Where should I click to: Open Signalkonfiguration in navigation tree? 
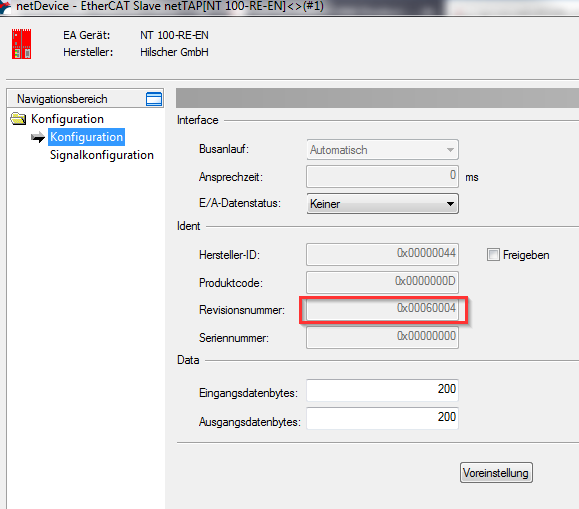tap(102, 155)
